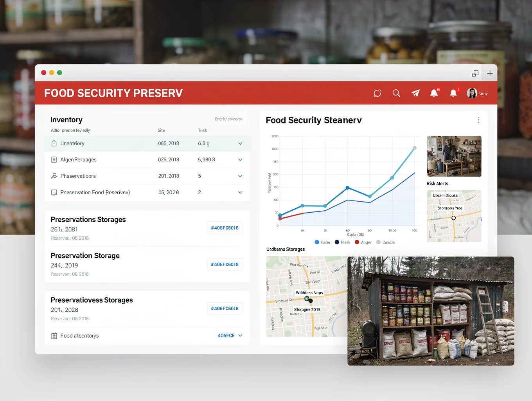Click the plus icon in title bar

click(x=490, y=73)
